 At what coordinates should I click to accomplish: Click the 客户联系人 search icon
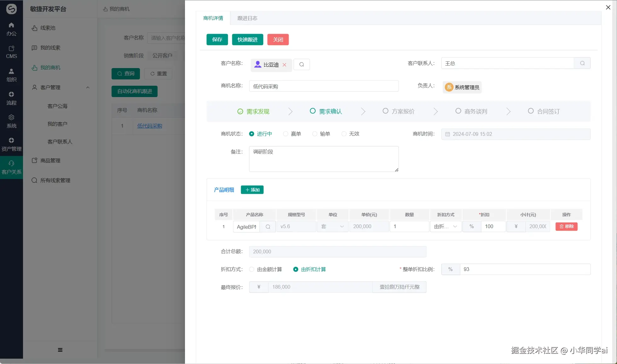(x=582, y=63)
